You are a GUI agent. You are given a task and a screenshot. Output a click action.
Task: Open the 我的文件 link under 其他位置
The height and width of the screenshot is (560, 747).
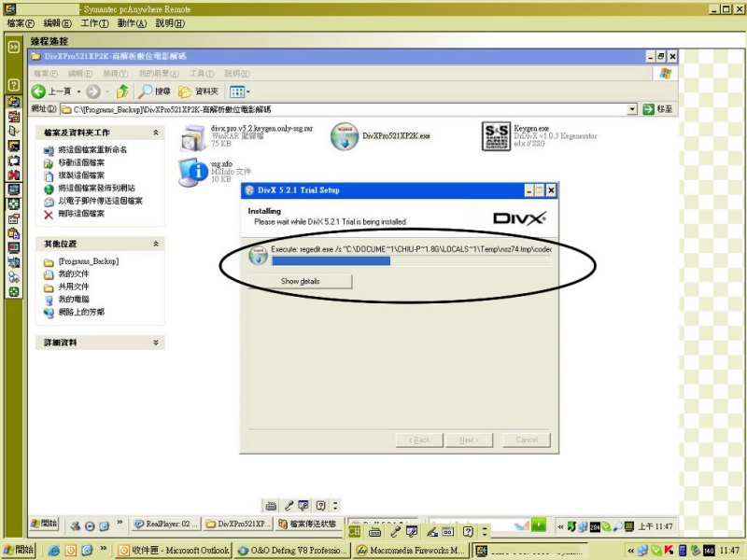tap(74, 273)
